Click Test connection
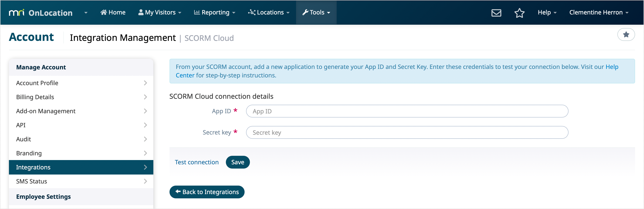The image size is (644, 209). pos(197,162)
